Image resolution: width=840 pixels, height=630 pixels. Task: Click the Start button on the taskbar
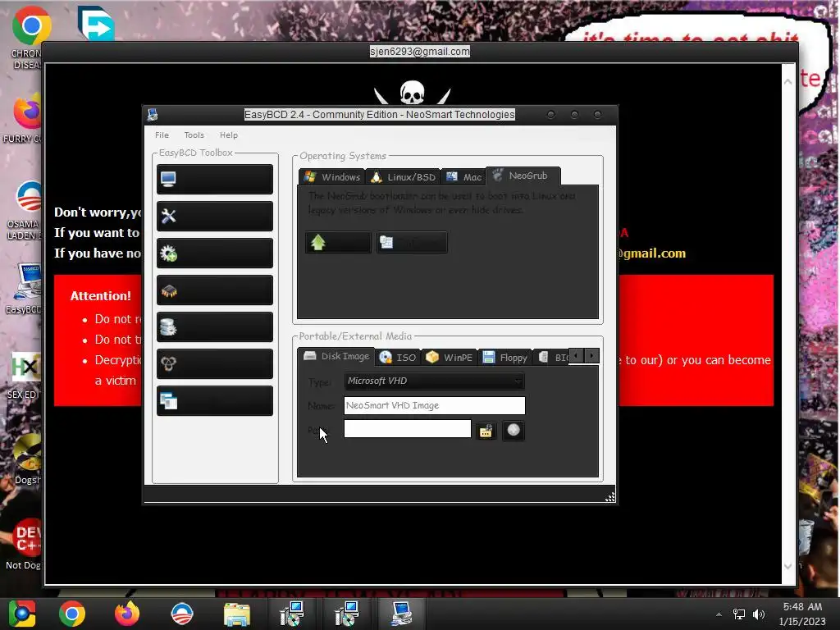coord(21,614)
